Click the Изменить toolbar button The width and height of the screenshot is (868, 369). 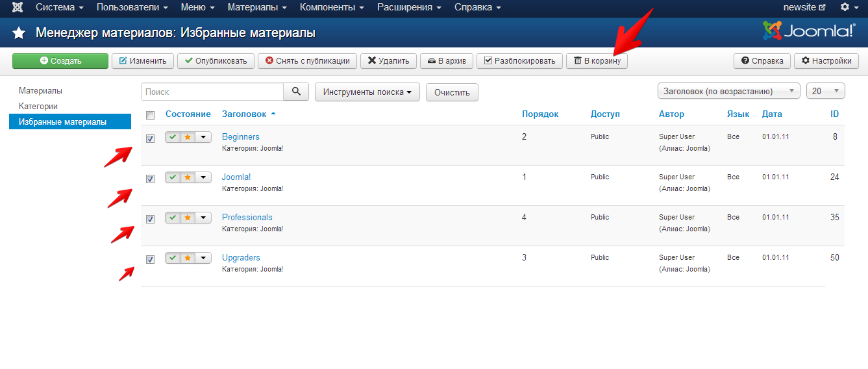(143, 61)
